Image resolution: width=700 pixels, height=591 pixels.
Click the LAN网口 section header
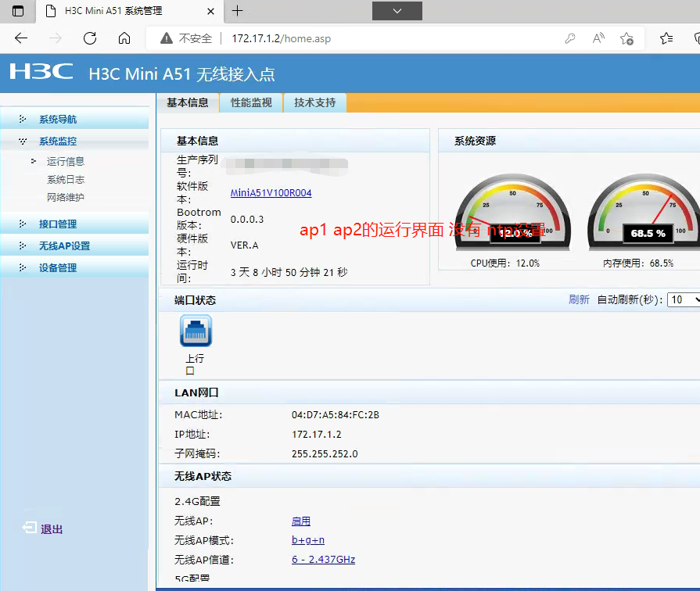point(196,392)
